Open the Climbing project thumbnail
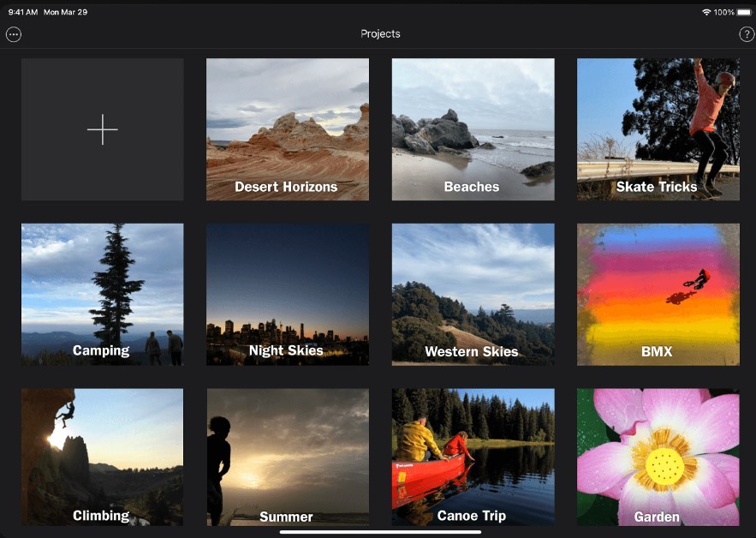Viewport: 756px width, 538px height. [102, 457]
